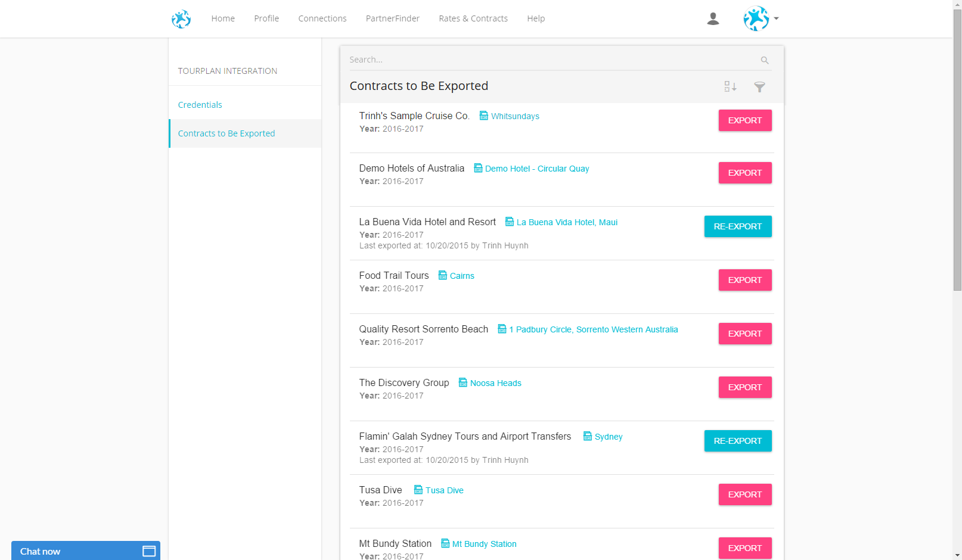The image size is (962, 560).
Task: Export the Tusa Dive contract
Action: pos(745,494)
